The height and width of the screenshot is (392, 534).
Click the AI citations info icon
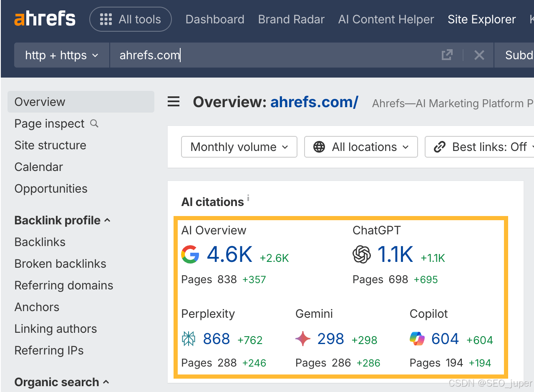(248, 198)
